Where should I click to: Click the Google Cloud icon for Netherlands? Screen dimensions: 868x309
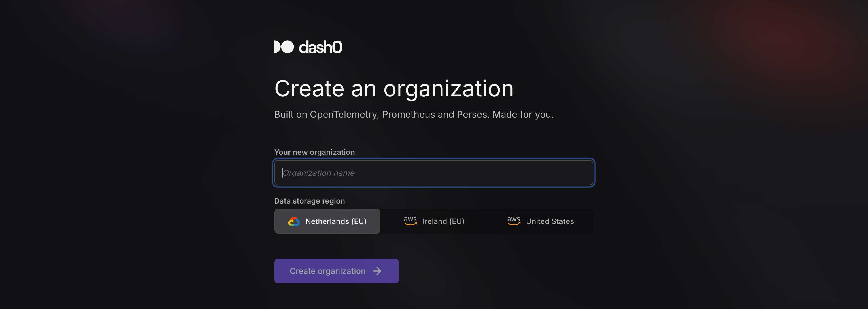point(294,221)
